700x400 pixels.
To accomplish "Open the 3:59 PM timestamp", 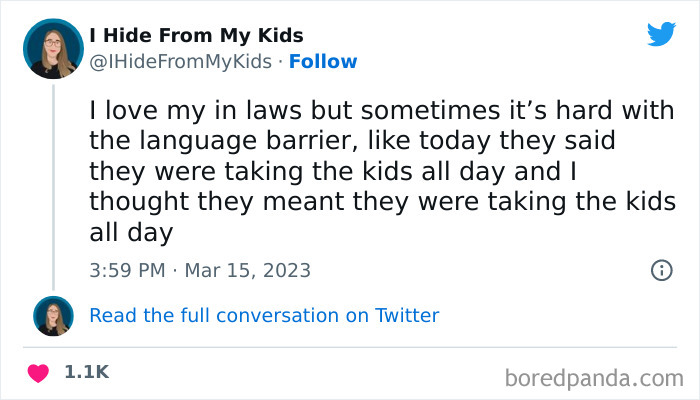I will click(x=125, y=270).
